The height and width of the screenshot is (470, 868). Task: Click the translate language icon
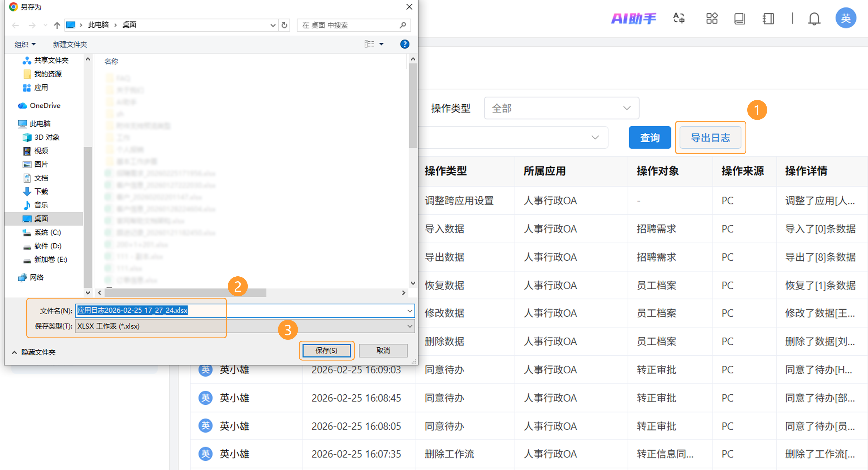coord(679,18)
